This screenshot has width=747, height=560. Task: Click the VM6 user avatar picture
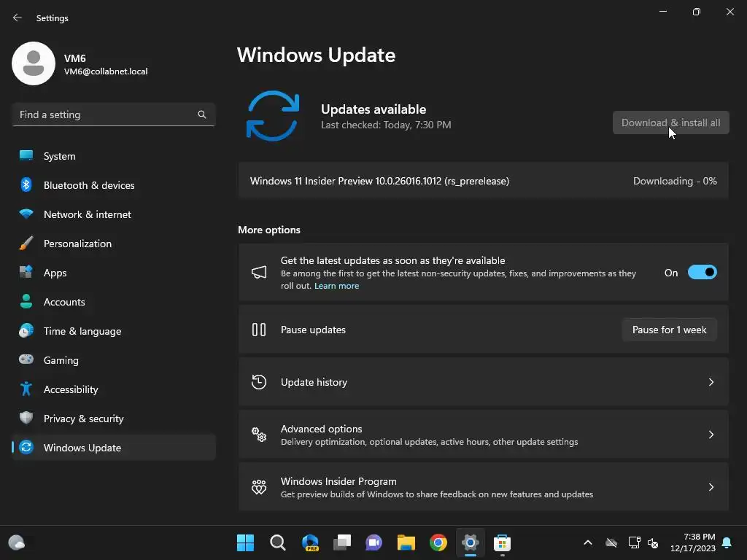pos(34,63)
